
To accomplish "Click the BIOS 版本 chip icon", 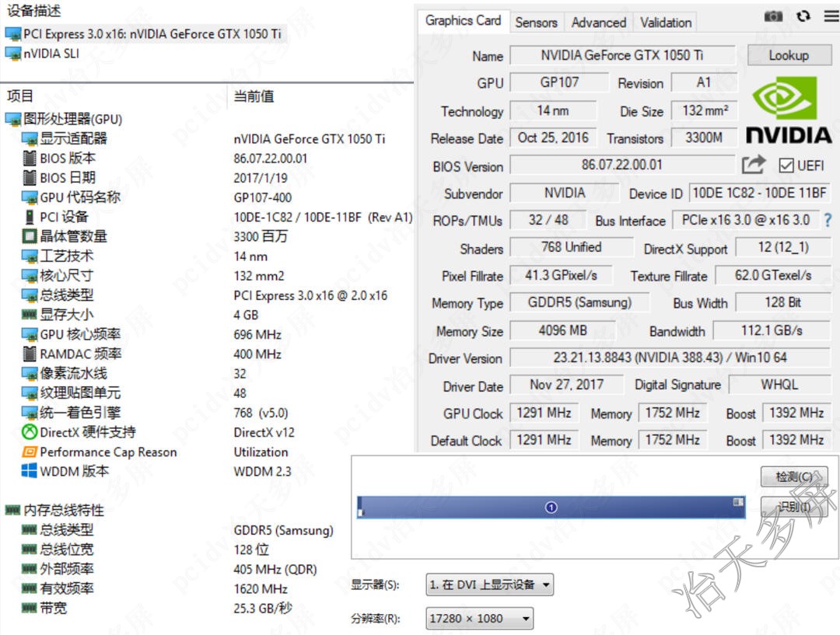I will 30,158.
